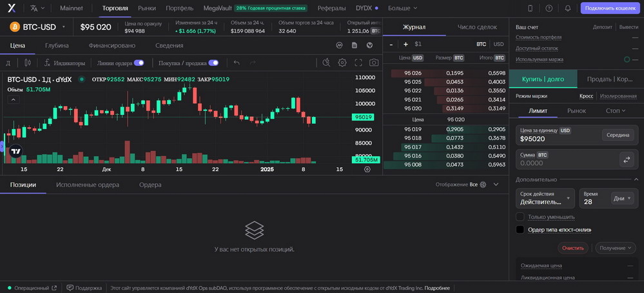
Task: Click the 95 008 bid price row
Action: pyautogui.click(x=445, y=165)
